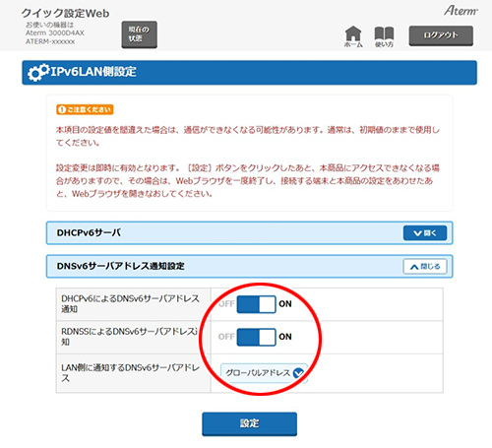Click the 設定 apply button

(249, 423)
